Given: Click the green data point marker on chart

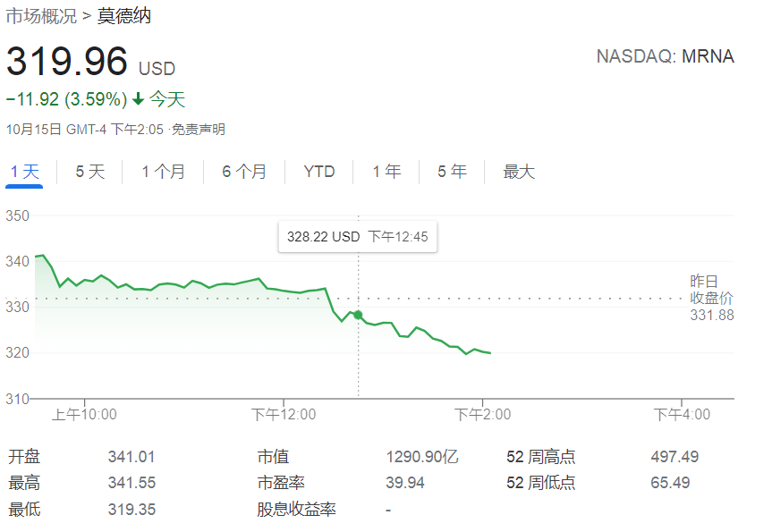Looking at the screenshot, I should (x=358, y=315).
